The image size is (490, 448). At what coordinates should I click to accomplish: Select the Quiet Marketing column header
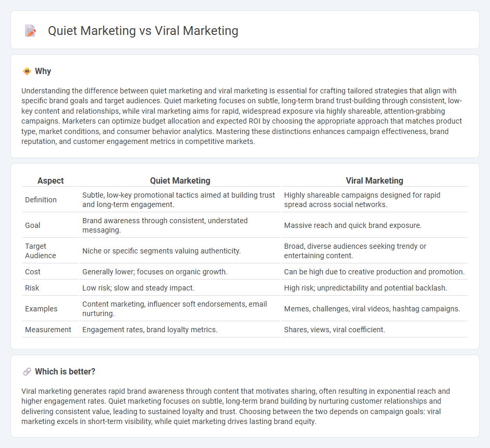(x=180, y=180)
